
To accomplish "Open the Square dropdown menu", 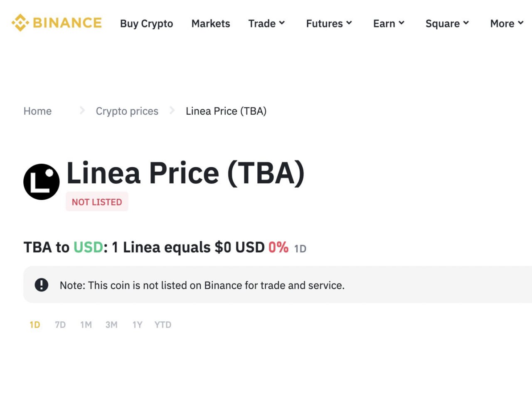I will [x=447, y=23].
